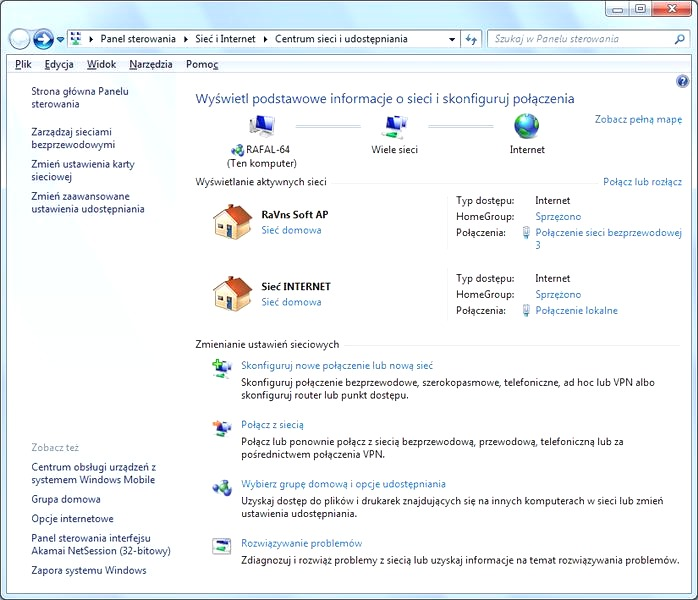Click Sprzężono for Sieć INTERNET
The image size is (698, 600).
(558, 295)
